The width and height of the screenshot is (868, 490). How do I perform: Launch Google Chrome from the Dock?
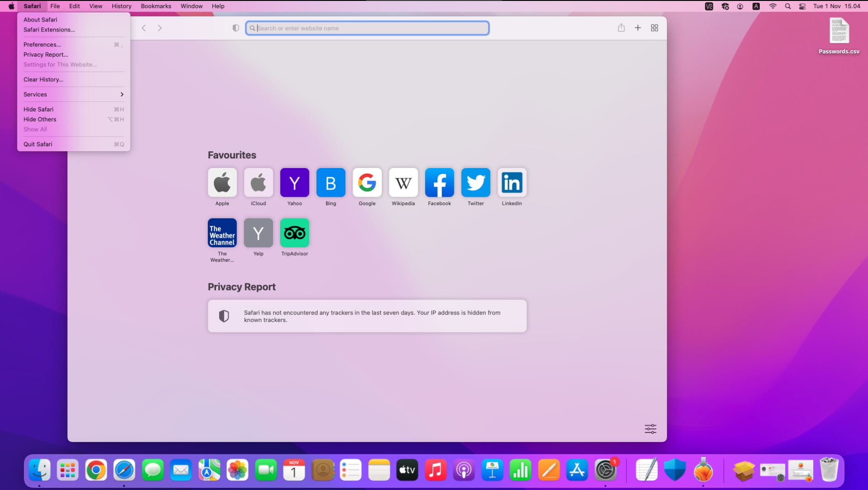96,470
